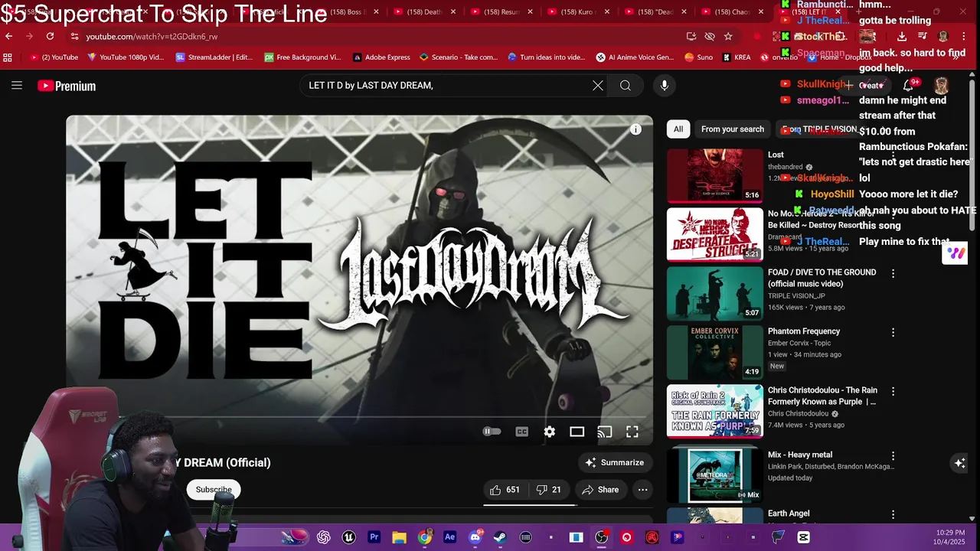Seek along the video progress bar
Screen dimensions: 980x551
pyautogui.click(x=359, y=418)
